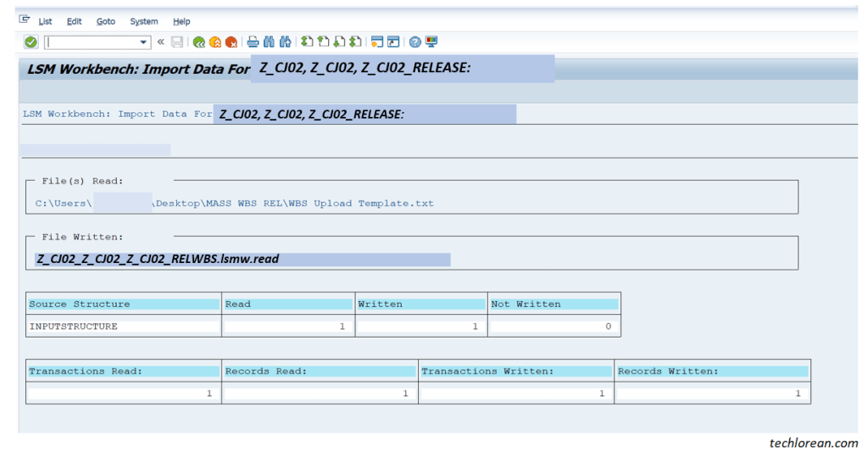Click the orange Exit icon

click(215, 42)
